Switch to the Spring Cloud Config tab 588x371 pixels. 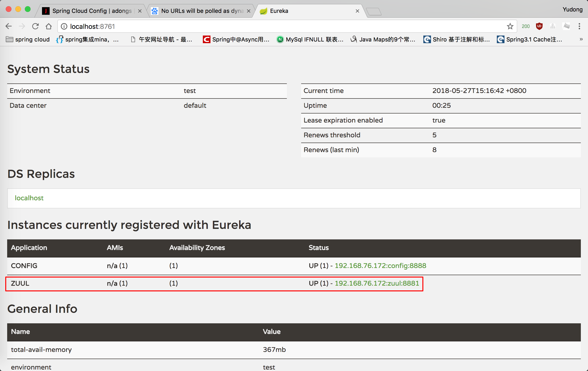click(92, 11)
